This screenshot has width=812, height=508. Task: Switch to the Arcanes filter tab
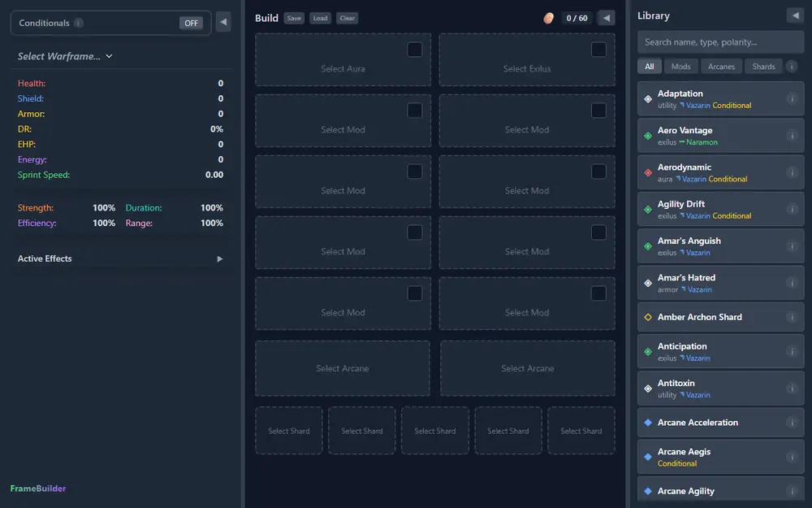tap(721, 67)
